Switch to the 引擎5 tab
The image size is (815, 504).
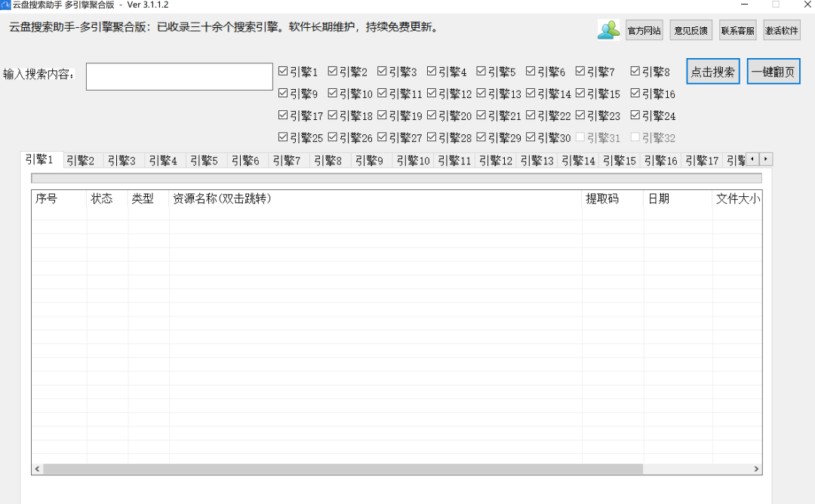click(206, 161)
